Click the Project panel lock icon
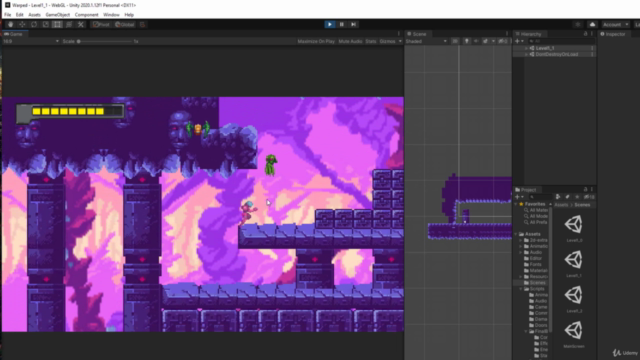This screenshot has height=360, width=640. [x=585, y=189]
